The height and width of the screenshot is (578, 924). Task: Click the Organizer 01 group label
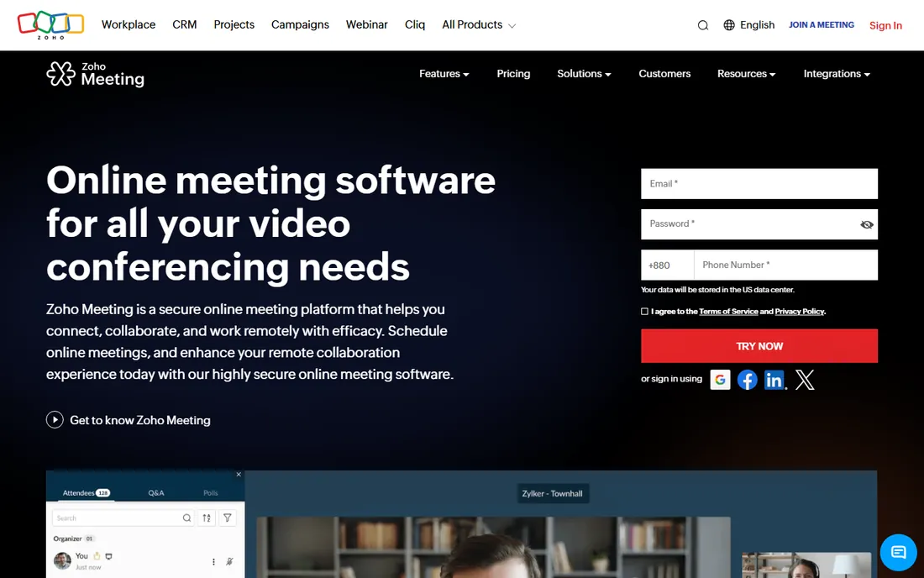73,539
